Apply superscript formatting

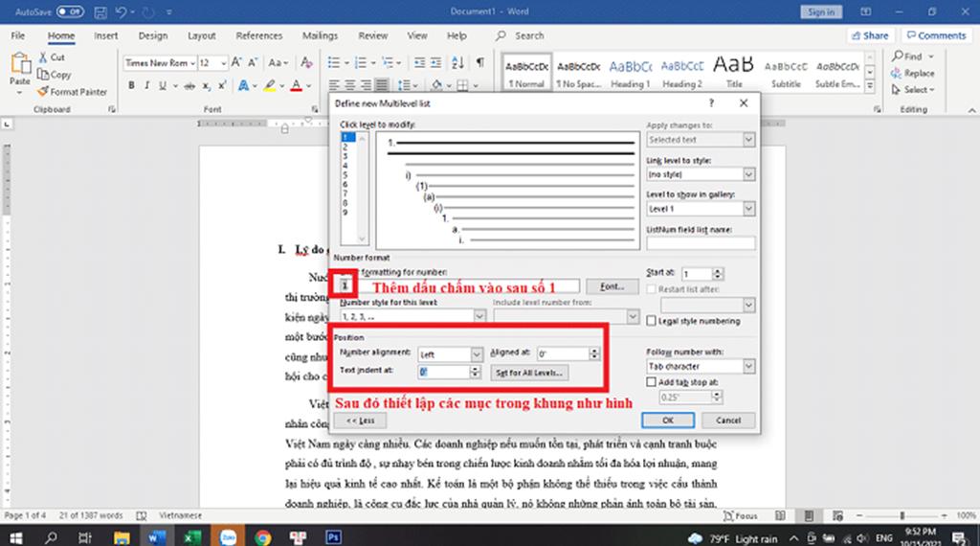click(222, 85)
